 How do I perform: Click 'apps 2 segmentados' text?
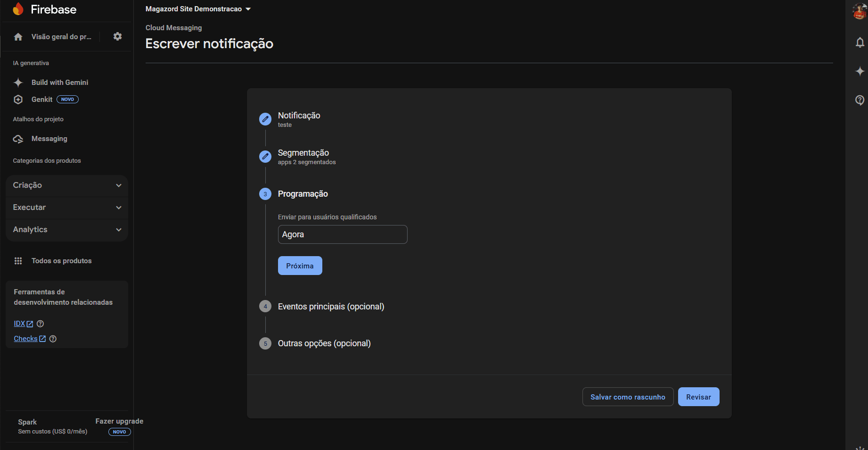click(307, 162)
